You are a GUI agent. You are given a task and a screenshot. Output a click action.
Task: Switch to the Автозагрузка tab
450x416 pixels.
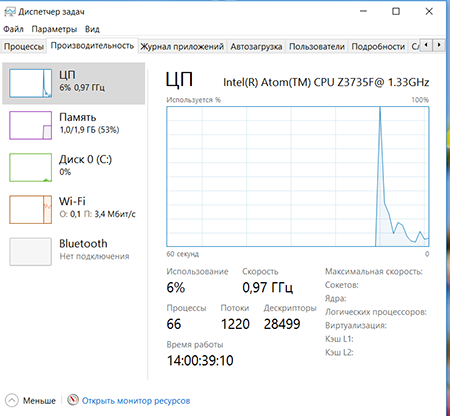pyautogui.click(x=256, y=46)
